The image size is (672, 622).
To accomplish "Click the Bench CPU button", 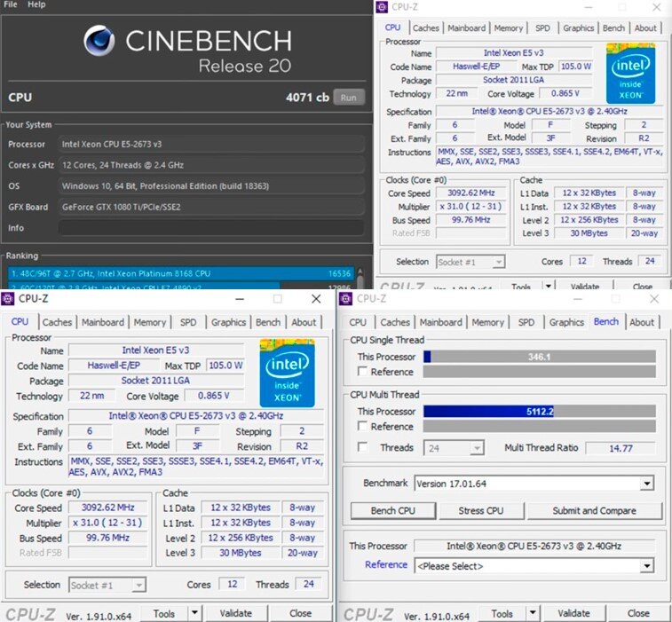I will click(393, 510).
